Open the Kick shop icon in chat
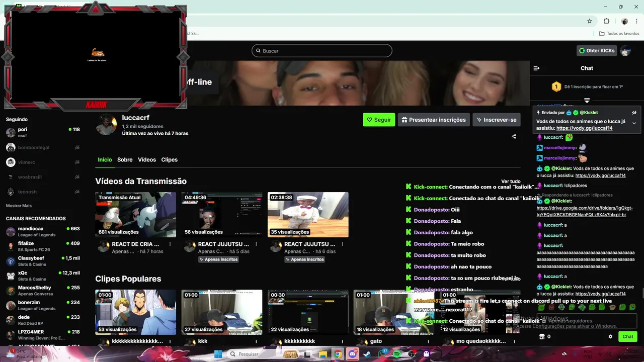This screenshot has height=362, width=644. pos(542,337)
